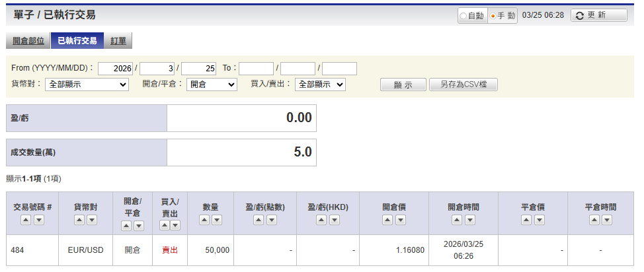Sort 交易號碼 # column ascending

pos(26,221)
